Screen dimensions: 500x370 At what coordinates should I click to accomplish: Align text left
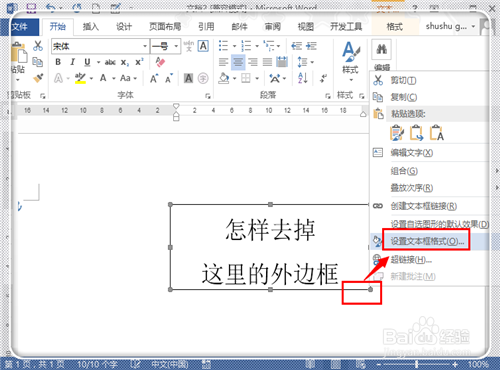(223, 62)
